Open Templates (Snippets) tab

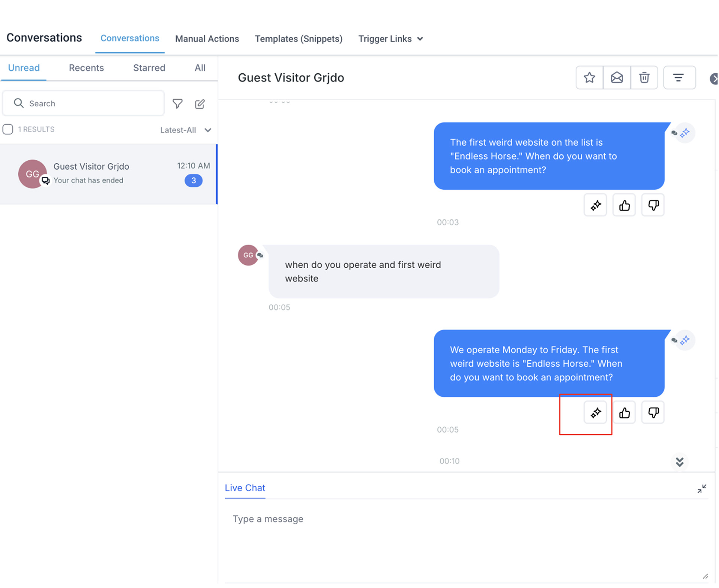click(298, 39)
